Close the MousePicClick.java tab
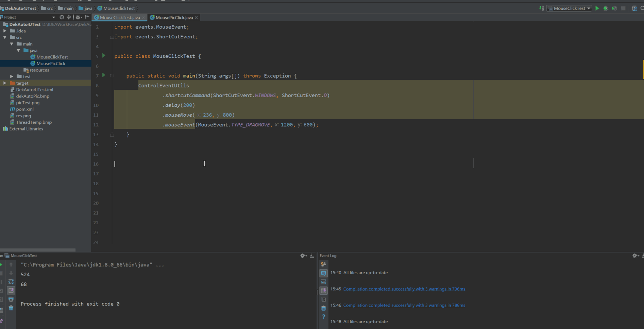Screen dimensions: 644x329 [x=197, y=18]
